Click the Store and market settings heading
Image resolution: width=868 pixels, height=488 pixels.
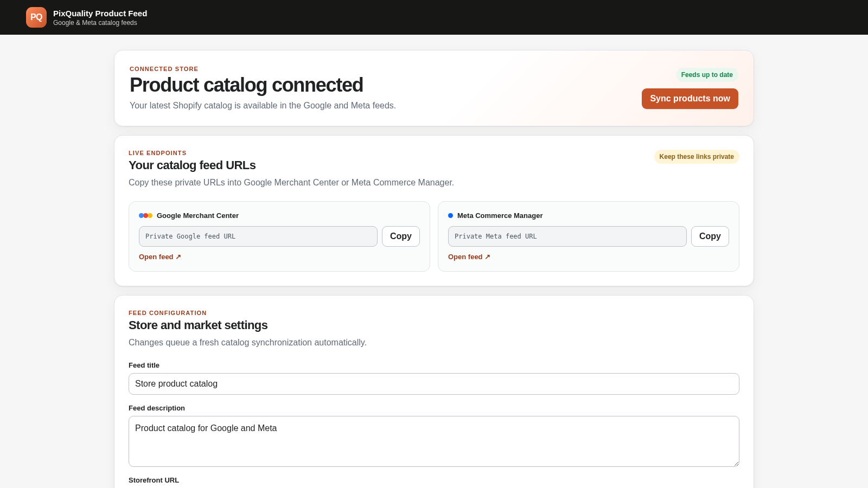point(198,325)
